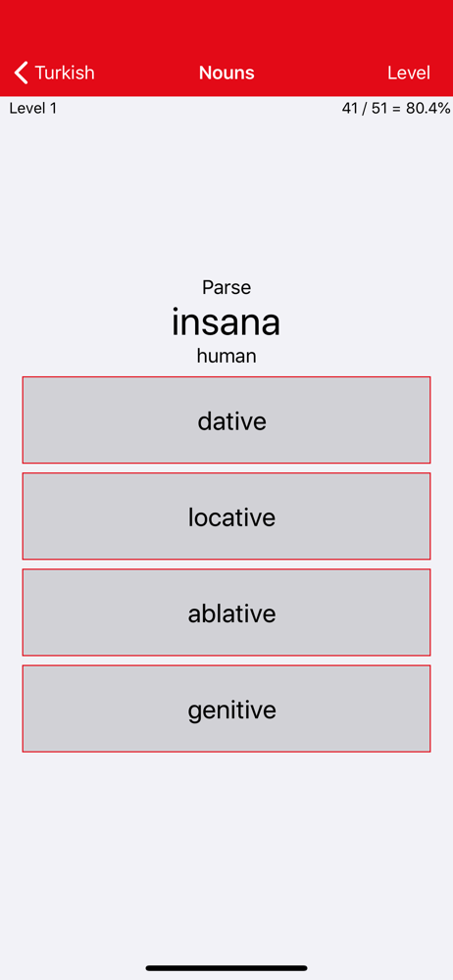
Task: Answer with the genitive option
Action: [226, 709]
